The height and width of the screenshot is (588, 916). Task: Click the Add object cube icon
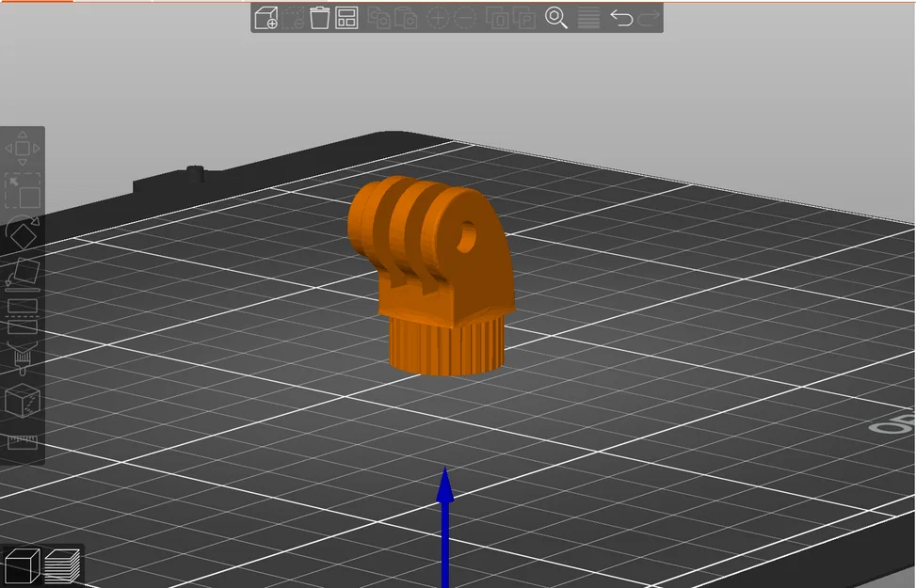(265, 18)
